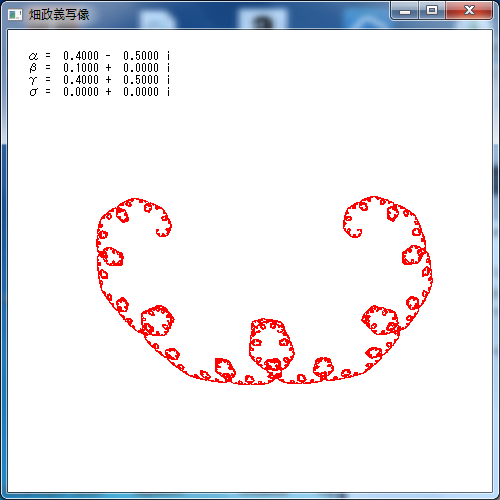The height and width of the screenshot is (500, 500).
Task: Select the σ real part 0.0000
Action: click(81, 92)
